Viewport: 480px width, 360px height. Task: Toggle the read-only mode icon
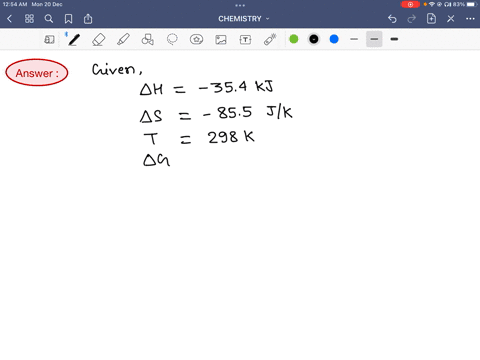(49, 40)
